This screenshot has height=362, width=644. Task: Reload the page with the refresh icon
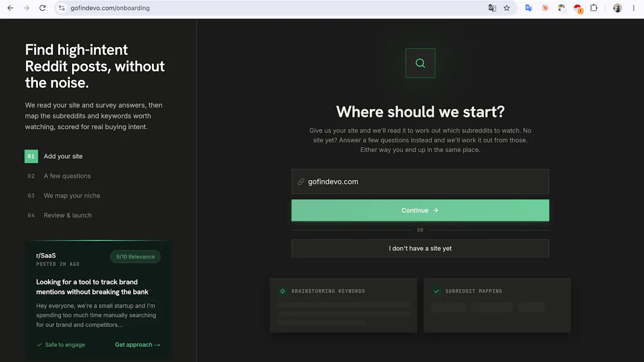point(43,8)
